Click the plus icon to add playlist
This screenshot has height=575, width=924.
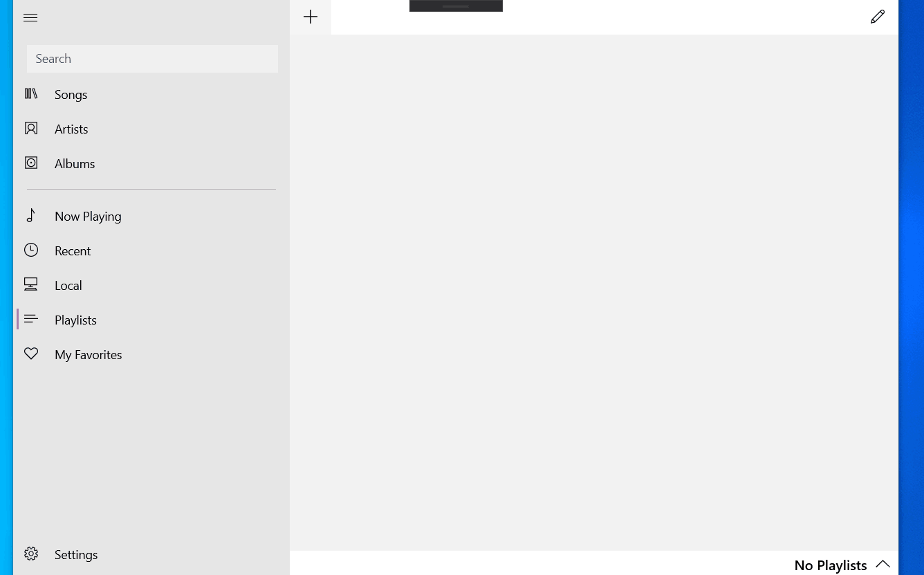(x=311, y=17)
